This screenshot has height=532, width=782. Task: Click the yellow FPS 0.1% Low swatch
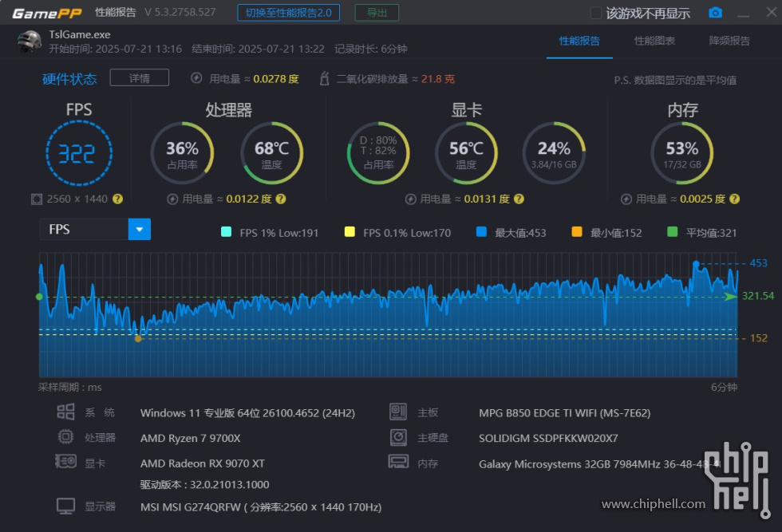[350, 232]
